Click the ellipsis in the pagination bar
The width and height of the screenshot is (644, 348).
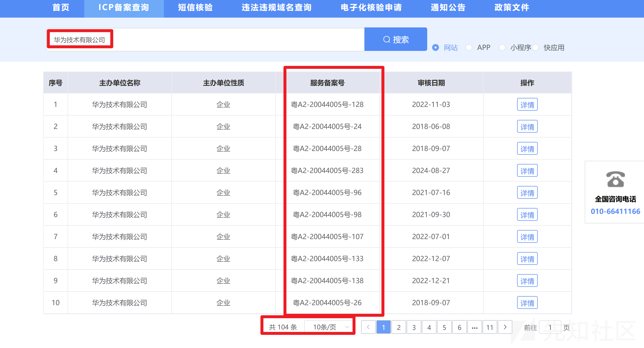click(474, 327)
